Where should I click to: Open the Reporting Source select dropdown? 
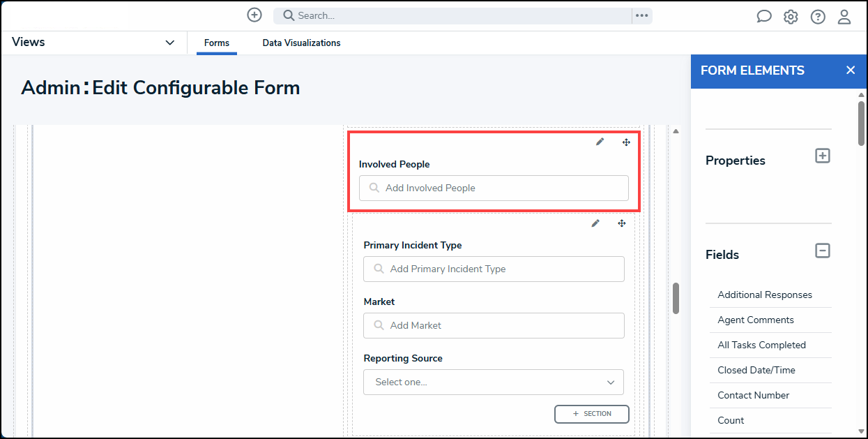[494, 382]
